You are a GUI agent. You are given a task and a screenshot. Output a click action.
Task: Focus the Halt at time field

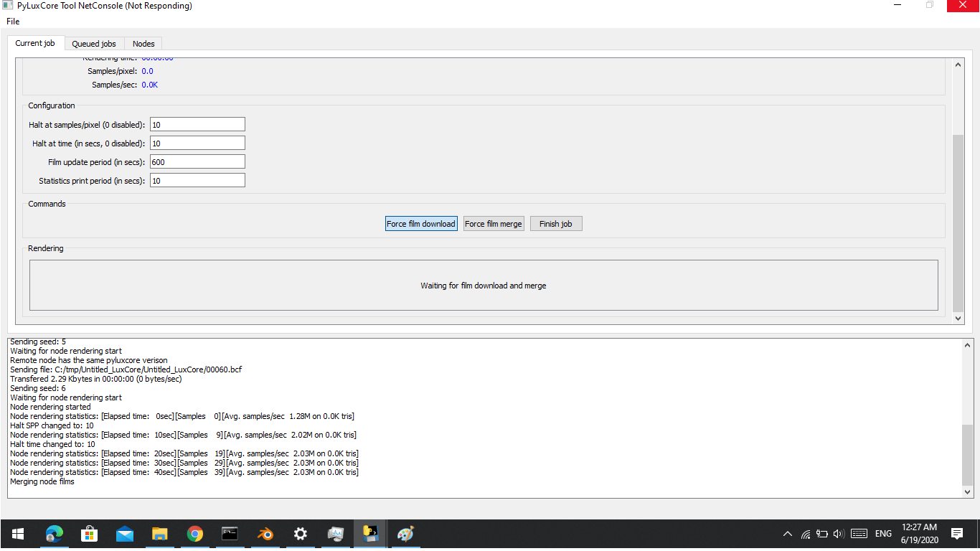(x=197, y=143)
